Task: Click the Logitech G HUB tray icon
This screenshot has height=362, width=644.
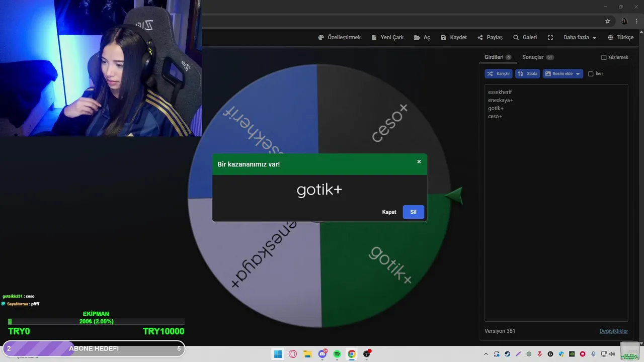Action: 550,354
